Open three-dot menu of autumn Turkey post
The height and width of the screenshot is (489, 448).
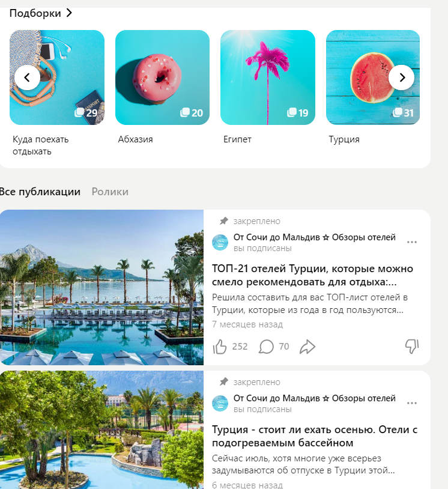coord(412,403)
